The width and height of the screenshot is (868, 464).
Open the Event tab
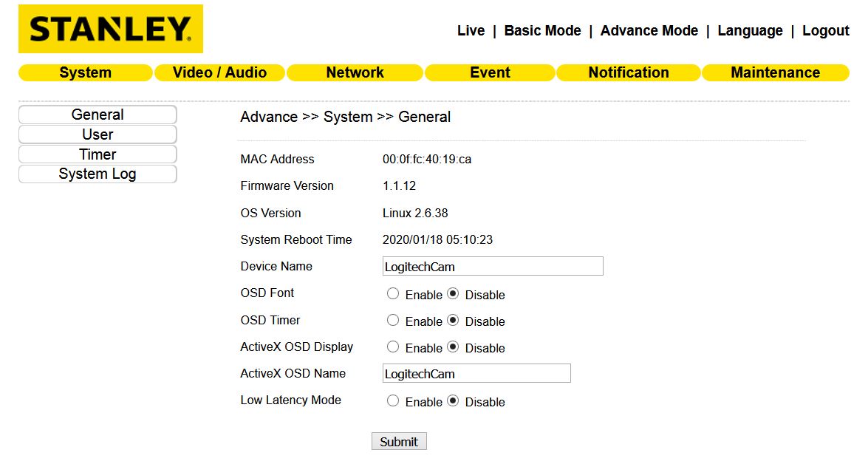(x=490, y=72)
